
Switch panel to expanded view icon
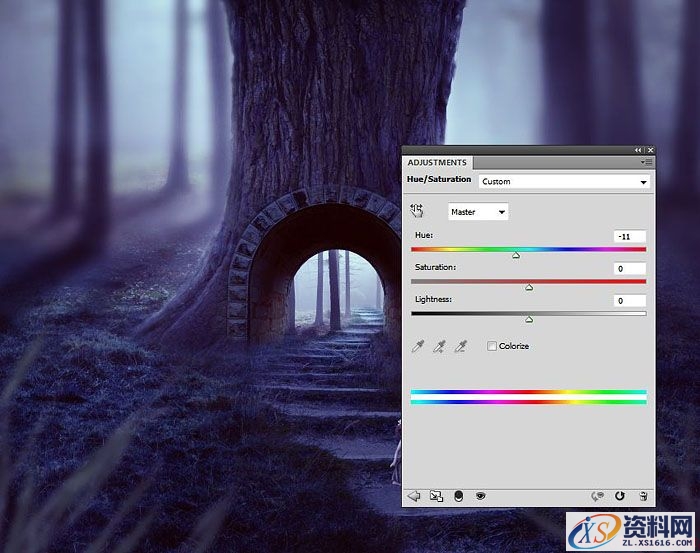[x=436, y=495]
